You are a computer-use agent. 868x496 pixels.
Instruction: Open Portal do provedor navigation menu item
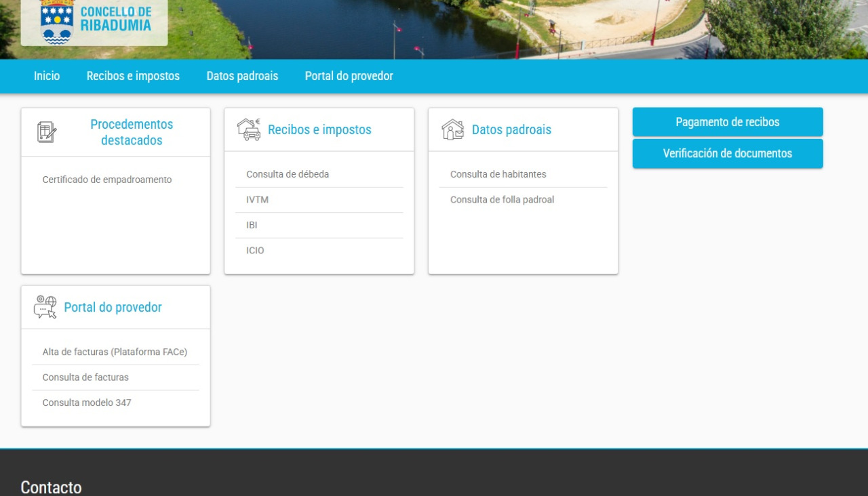click(x=349, y=76)
